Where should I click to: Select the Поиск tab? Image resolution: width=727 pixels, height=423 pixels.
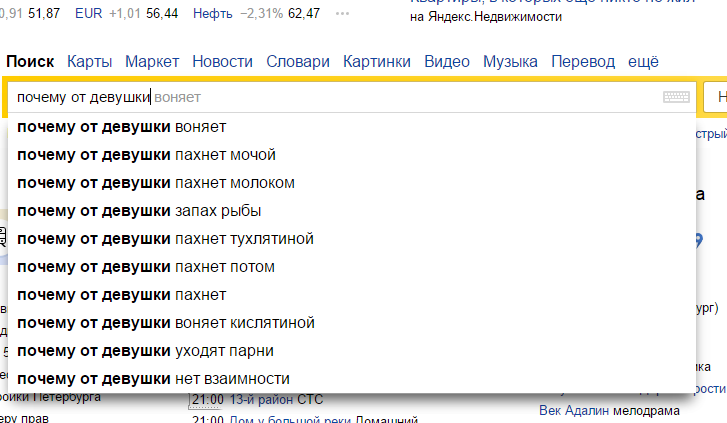tap(30, 62)
